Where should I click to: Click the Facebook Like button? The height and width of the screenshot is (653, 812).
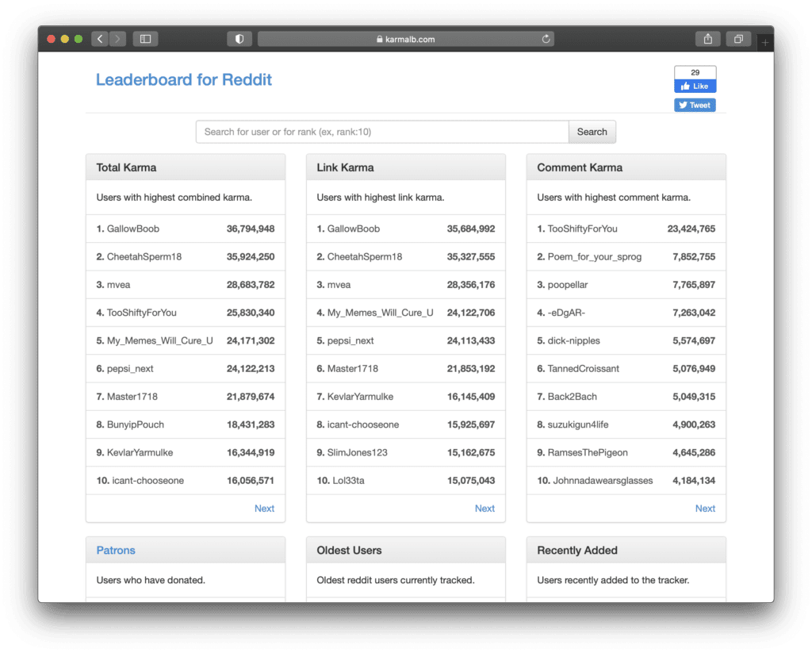tap(695, 86)
